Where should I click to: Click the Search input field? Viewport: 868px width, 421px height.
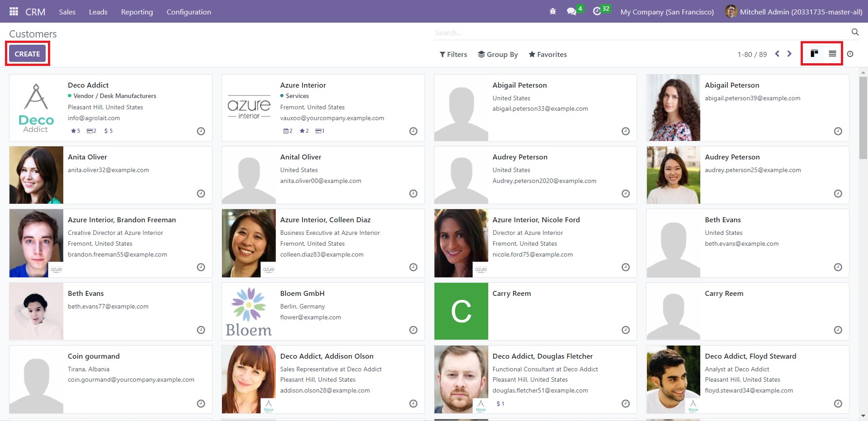[641, 33]
